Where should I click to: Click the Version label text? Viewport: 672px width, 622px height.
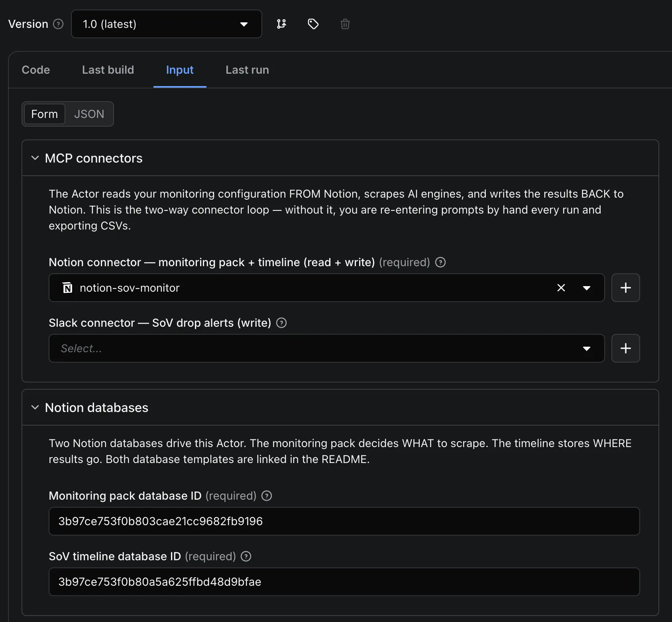pos(28,24)
